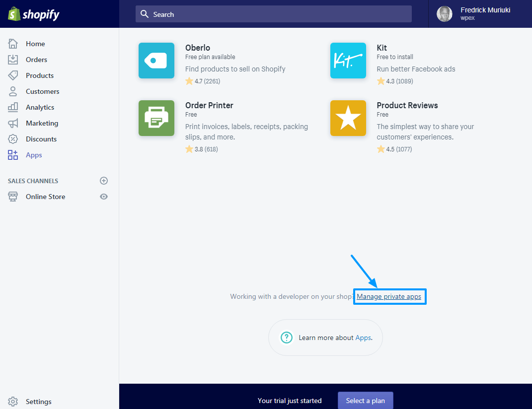
Task: Follow the Apps help link
Action: pyautogui.click(x=363, y=338)
